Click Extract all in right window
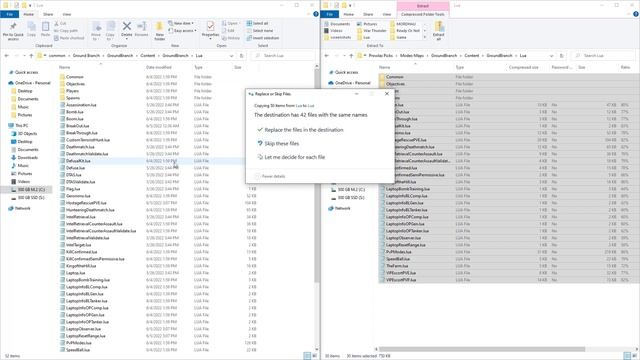The image size is (640, 360). pos(439,31)
